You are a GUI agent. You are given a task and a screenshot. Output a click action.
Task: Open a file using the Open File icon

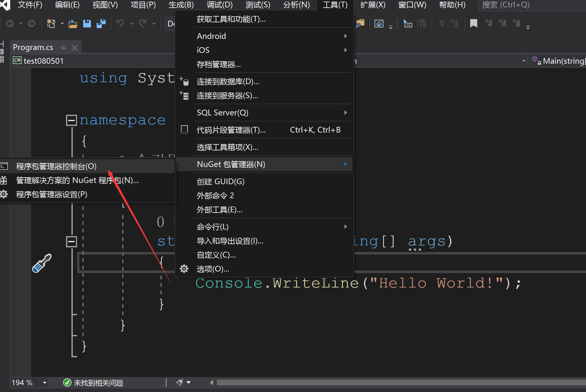[73, 23]
